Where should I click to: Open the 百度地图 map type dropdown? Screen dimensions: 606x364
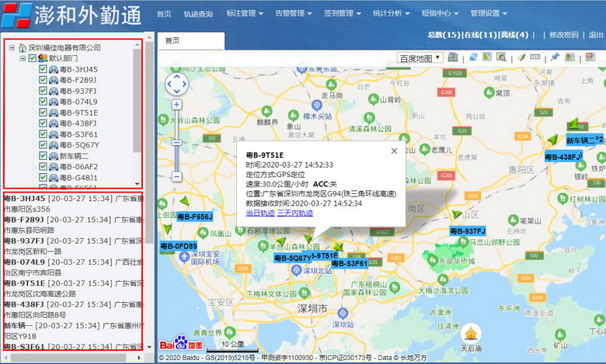420,58
